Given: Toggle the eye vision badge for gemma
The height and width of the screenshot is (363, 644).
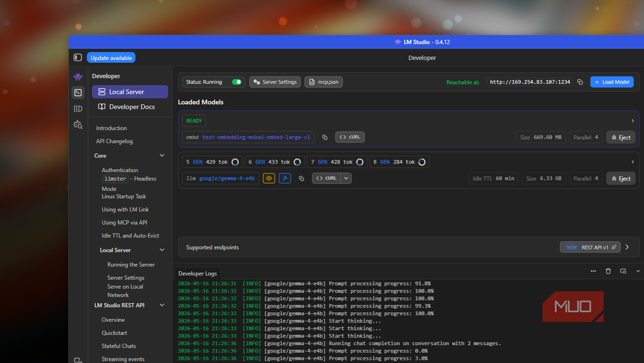Looking at the screenshot, I should pyautogui.click(x=269, y=179).
